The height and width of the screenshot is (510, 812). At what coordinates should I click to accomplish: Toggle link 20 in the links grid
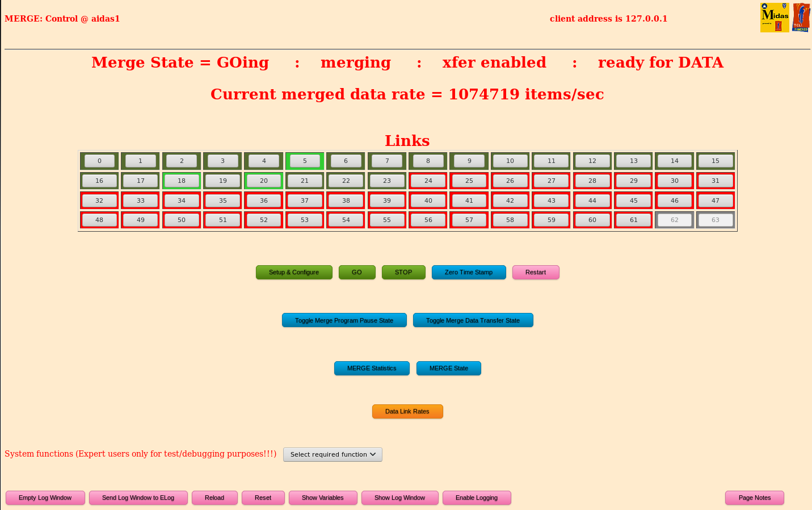pos(264,181)
